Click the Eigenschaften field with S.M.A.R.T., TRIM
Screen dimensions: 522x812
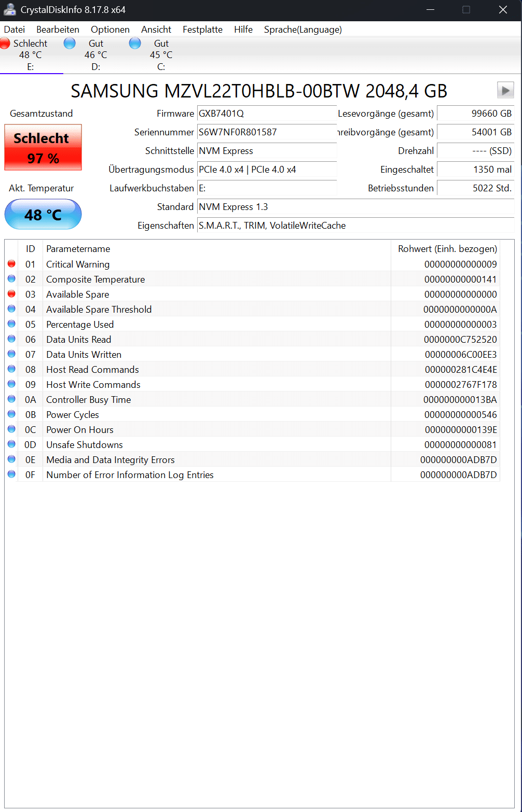click(x=355, y=225)
